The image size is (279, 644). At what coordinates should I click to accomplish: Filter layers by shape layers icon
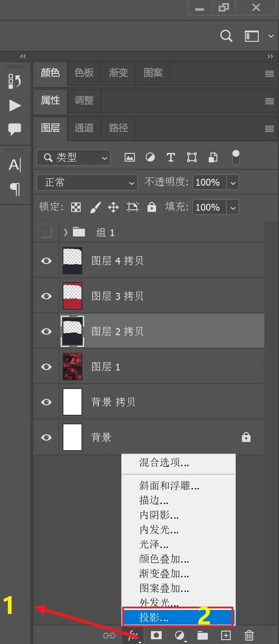(x=192, y=158)
